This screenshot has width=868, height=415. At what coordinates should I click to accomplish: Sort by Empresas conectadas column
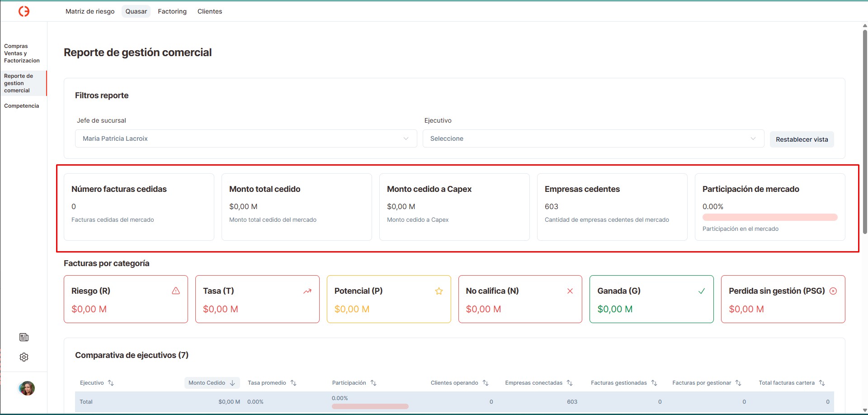(570, 383)
